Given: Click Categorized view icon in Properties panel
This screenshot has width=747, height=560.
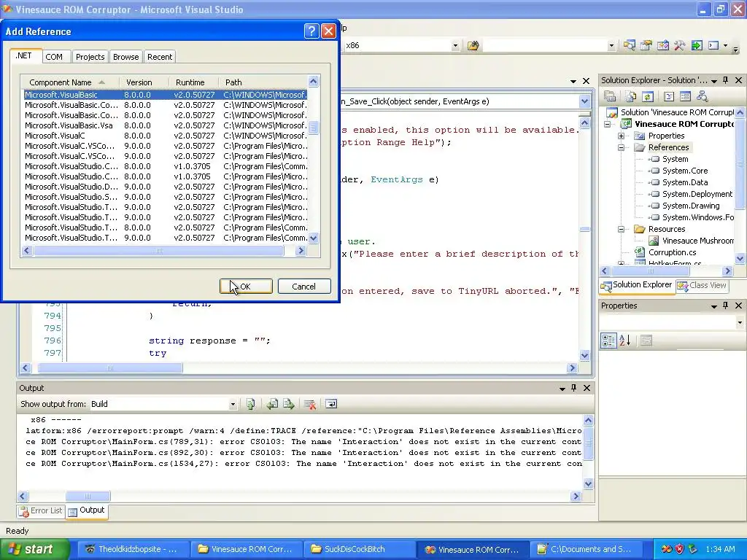Looking at the screenshot, I should pyautogui.click(x=608, y=341).
